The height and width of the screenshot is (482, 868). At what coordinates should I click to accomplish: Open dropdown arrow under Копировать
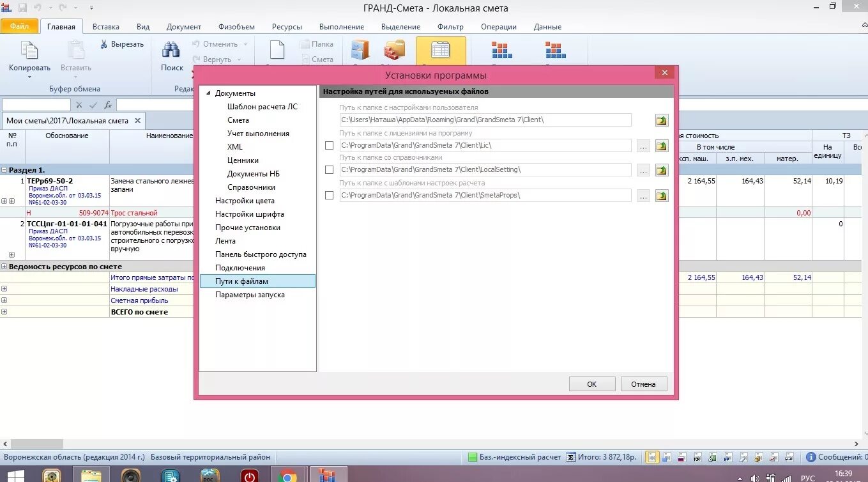[29, 77]
